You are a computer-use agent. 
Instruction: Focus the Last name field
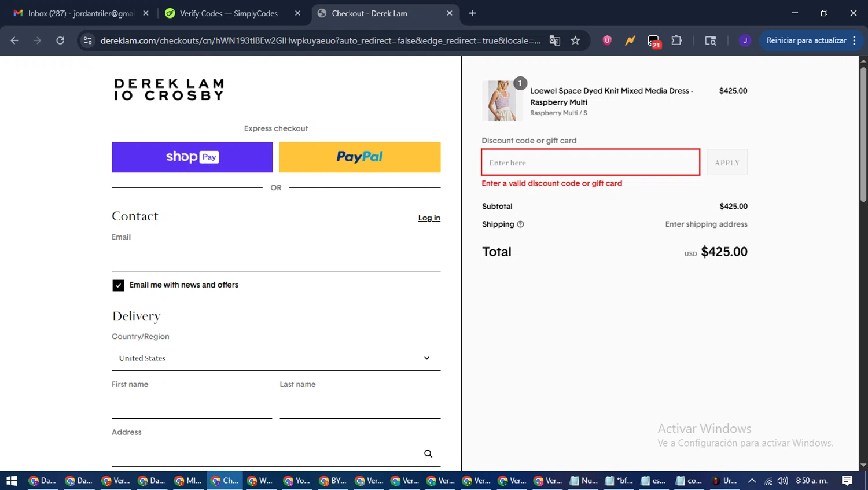(360, 405)
